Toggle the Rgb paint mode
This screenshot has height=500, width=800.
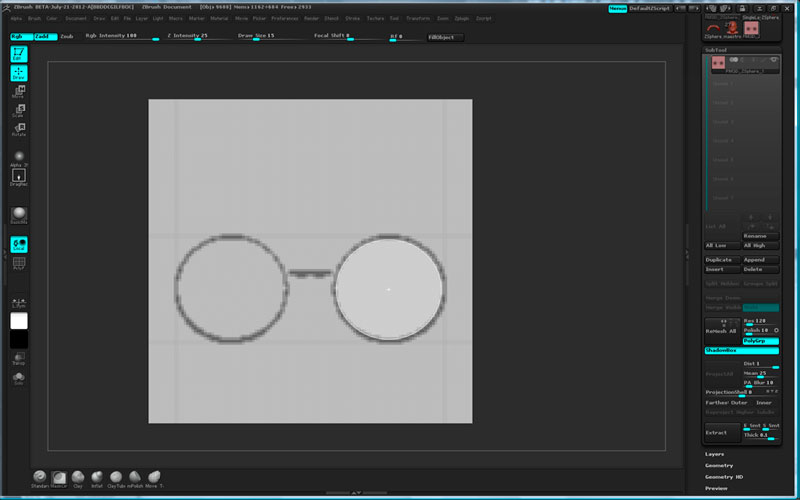21,37
